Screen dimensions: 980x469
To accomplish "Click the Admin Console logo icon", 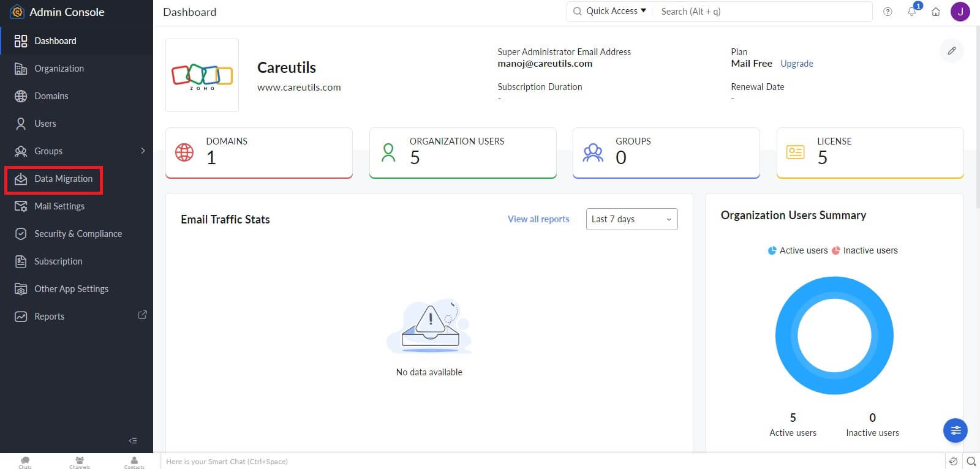I will 17,12.
